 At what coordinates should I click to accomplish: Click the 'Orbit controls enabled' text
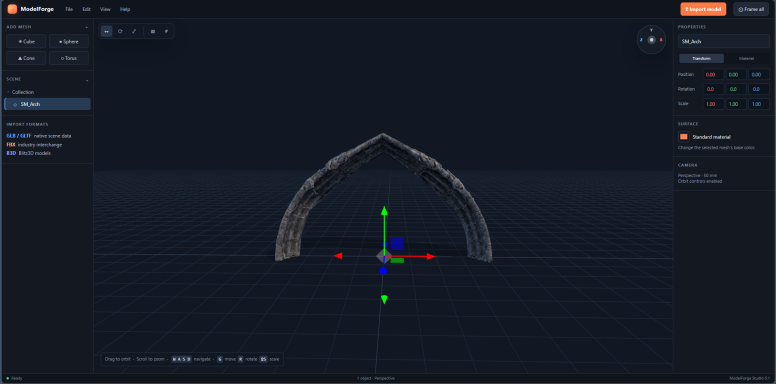click(x=700, y=181)
